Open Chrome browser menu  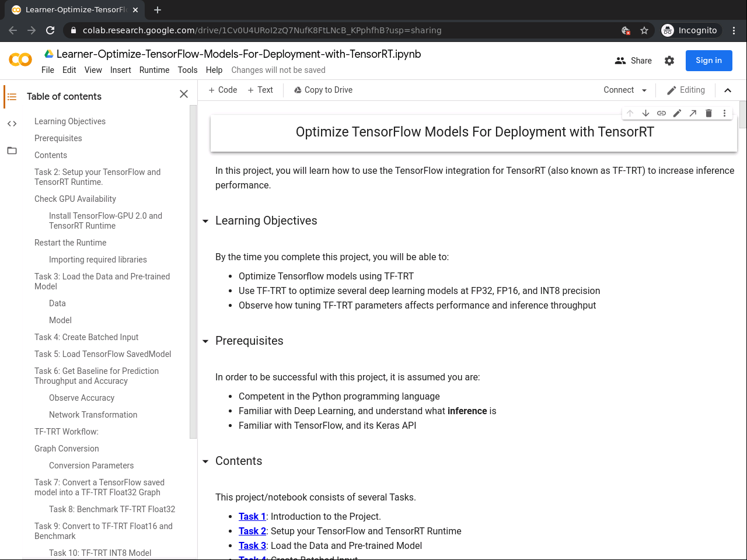pos(734,30)
